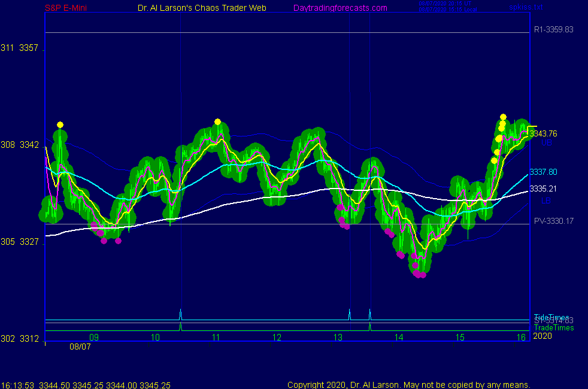Screen dimensions: 588x389
Task: Click the "302 3312" price axis label
Action: pos(20,338)
